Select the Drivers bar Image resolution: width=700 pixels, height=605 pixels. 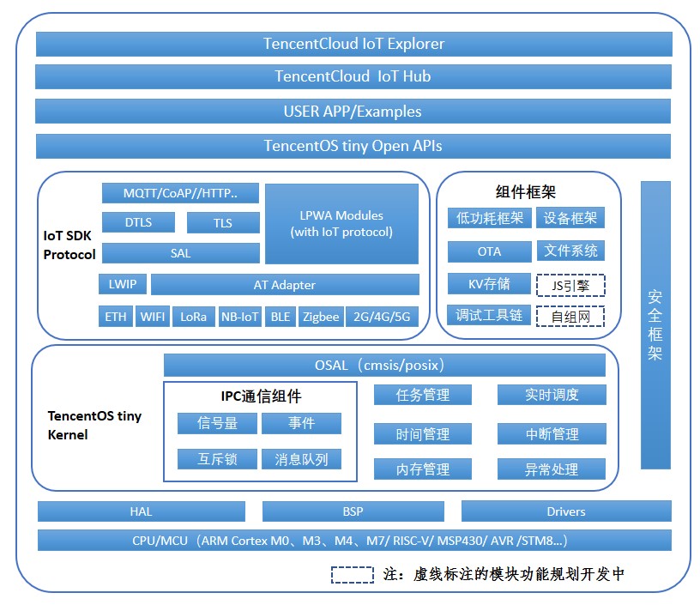pos(566,511)
